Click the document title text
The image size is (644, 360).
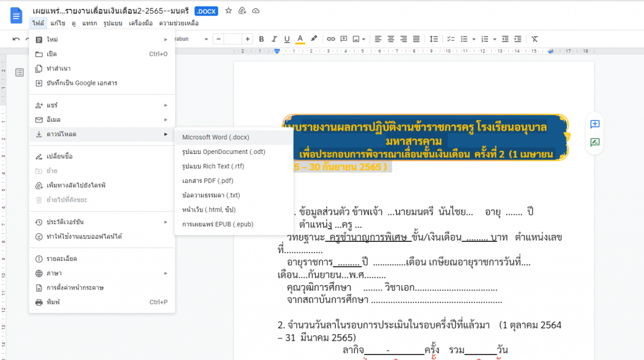(x=111, y=11)
